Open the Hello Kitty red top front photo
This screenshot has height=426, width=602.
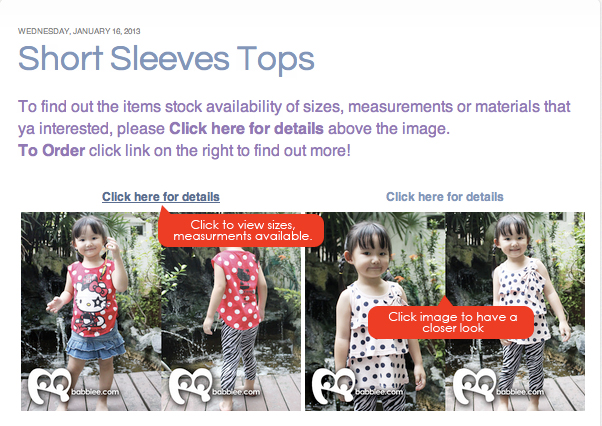point(91,311)
